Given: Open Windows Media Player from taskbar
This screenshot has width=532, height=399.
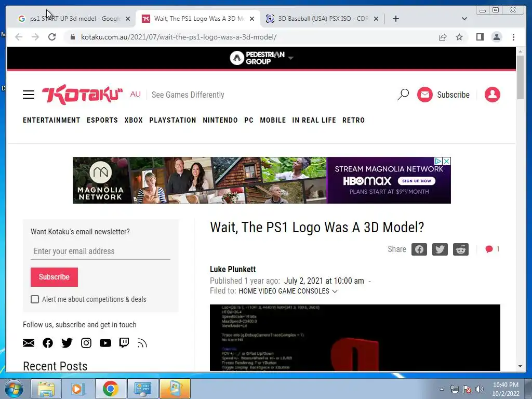Looking at the screenshot, I should 78,389.
